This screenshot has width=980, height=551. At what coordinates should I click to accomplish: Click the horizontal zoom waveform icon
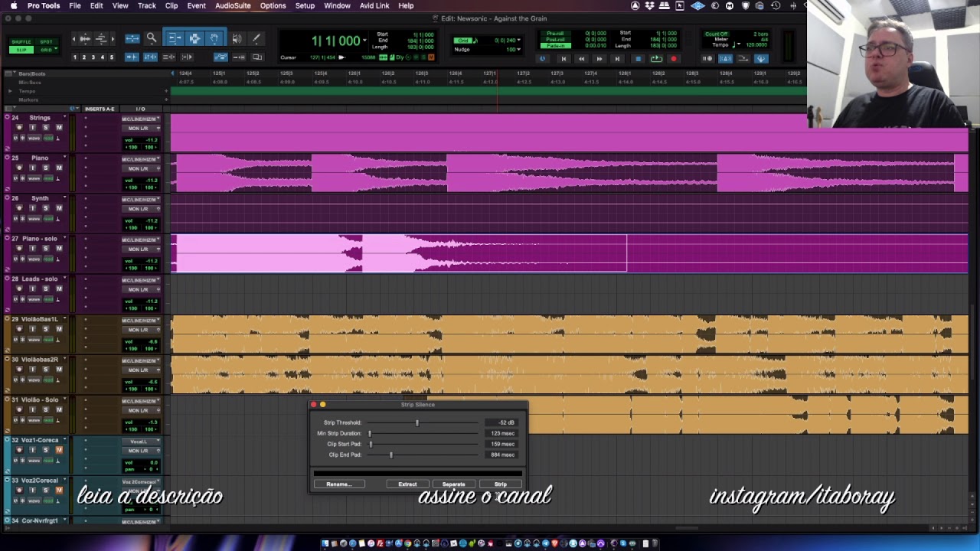[84, 38]
